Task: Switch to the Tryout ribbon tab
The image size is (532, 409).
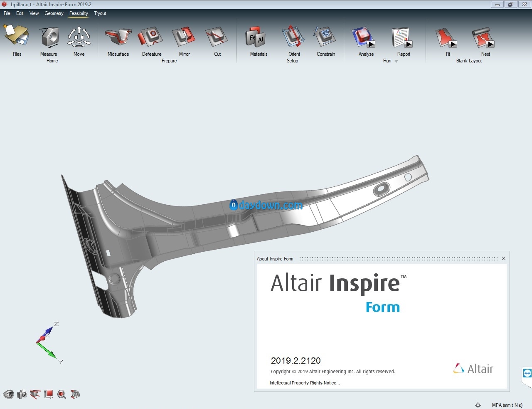Action: (x=100, y=13)
